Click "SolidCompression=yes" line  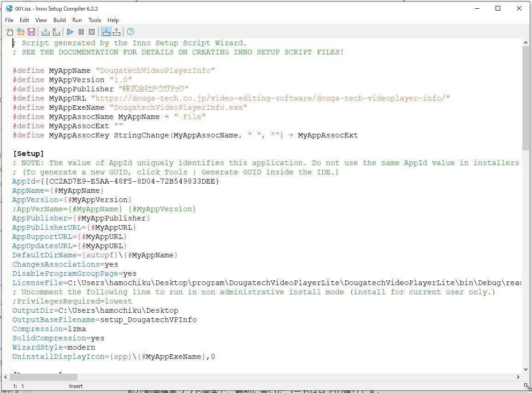59,339
